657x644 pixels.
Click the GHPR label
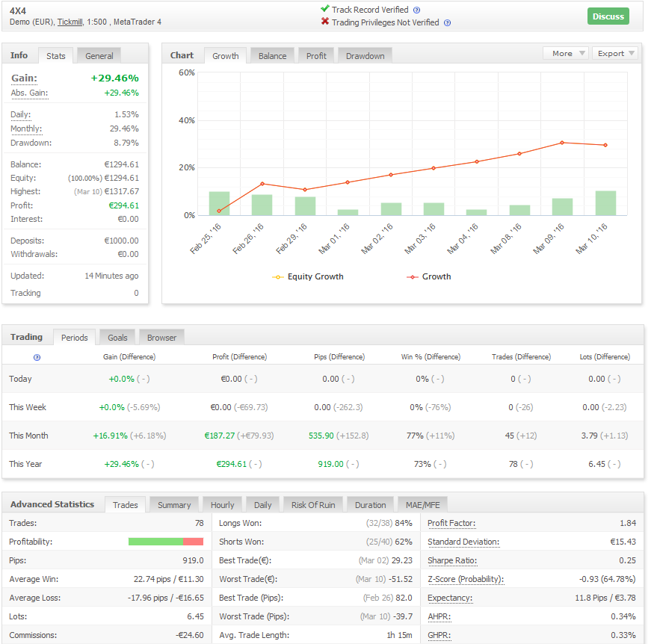click(439, 635)
